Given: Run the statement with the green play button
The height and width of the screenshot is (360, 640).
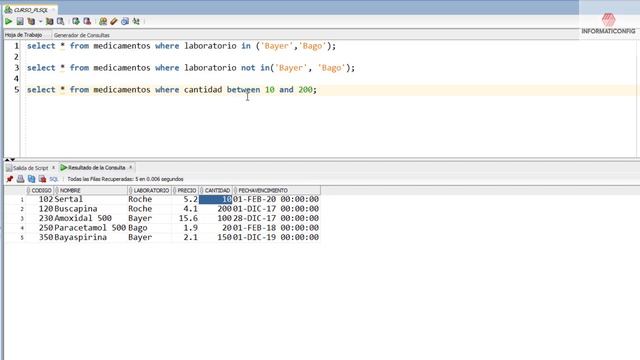Looking at the screenshot, I should [9, 21].
